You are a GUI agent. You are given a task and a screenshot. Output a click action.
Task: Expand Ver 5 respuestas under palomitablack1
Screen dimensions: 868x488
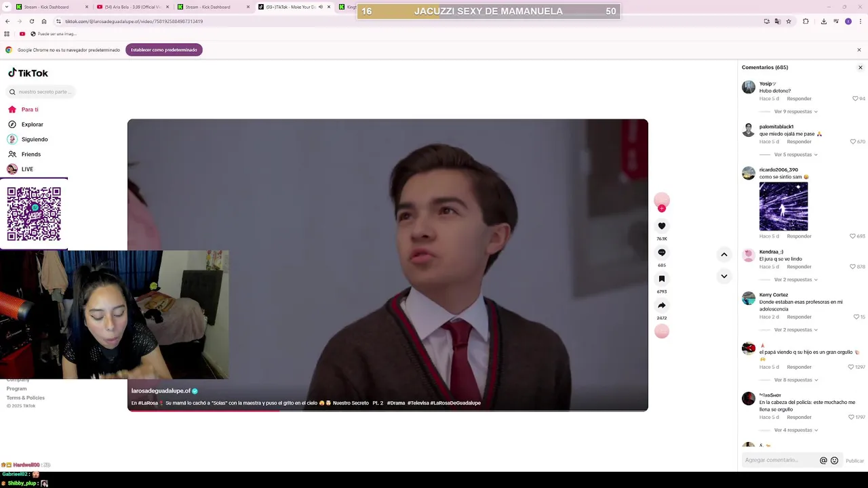click(x=795, y=155)
